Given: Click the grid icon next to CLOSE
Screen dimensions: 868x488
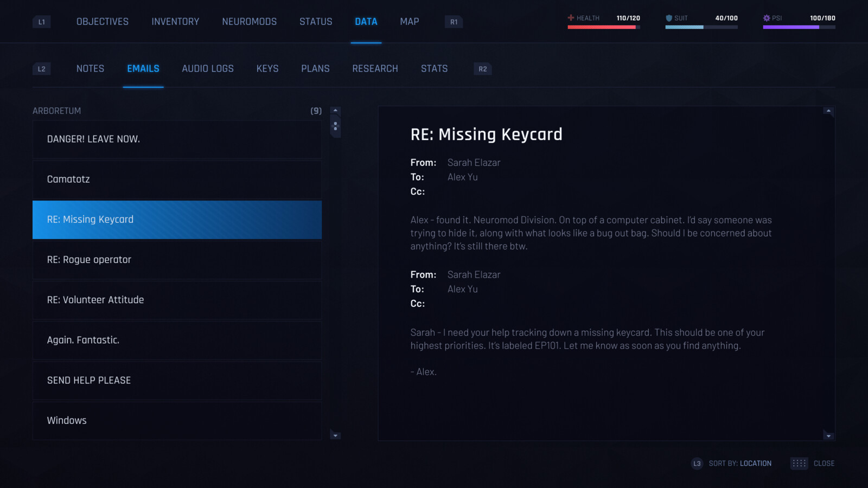Looking at the screenshot, I should click(798, 464).
